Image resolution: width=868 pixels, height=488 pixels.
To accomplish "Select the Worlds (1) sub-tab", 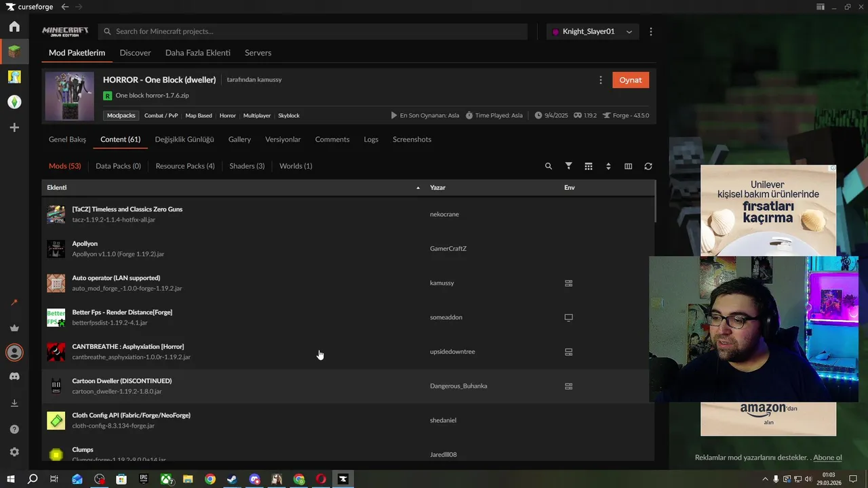I will pyautogui.click(x=296, y=166).
